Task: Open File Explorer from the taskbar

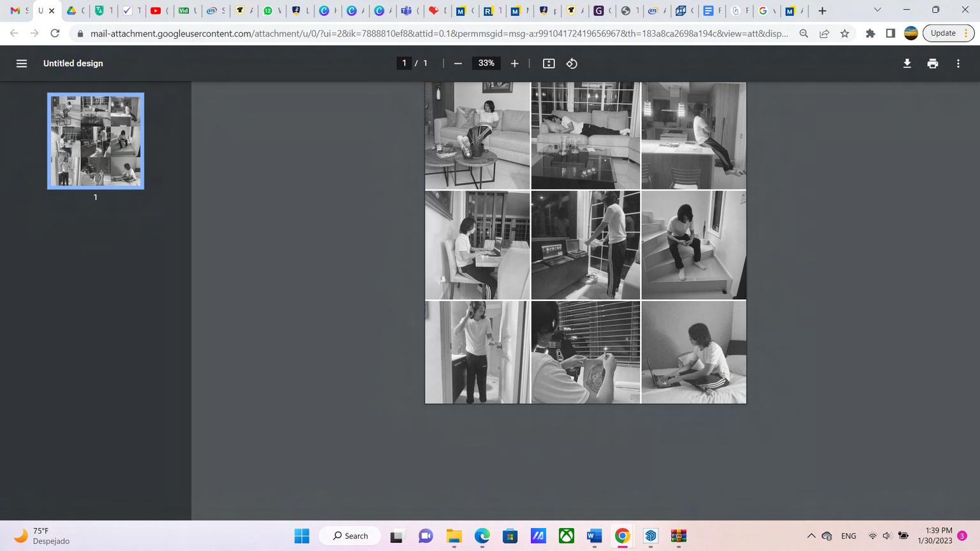Action: point(454,536)
